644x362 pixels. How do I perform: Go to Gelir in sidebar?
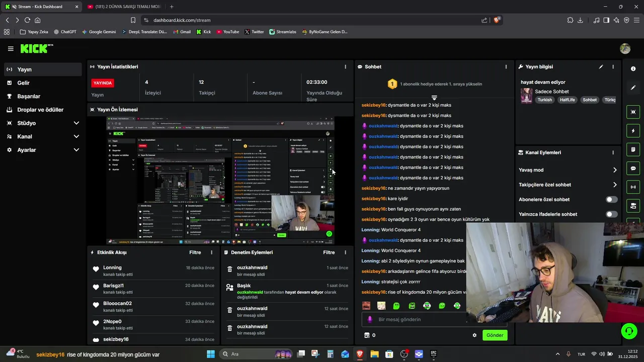[43, 83]
